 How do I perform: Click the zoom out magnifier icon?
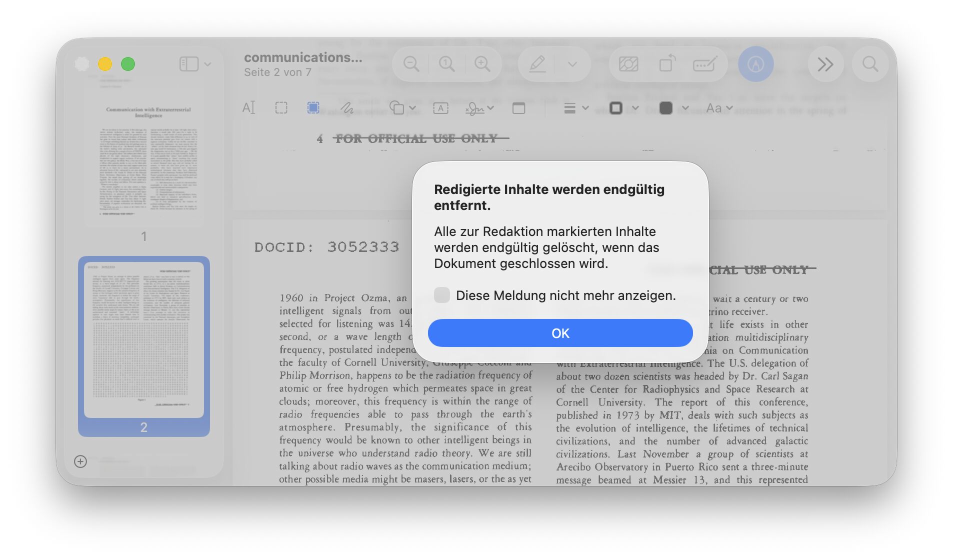tap(411, 64)
